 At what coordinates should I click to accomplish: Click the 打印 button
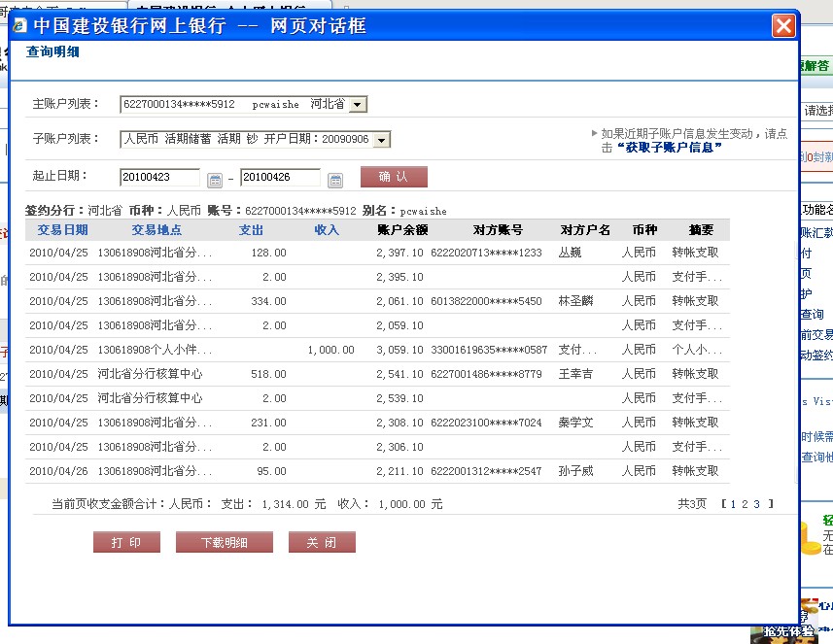(x=126, y=543)
